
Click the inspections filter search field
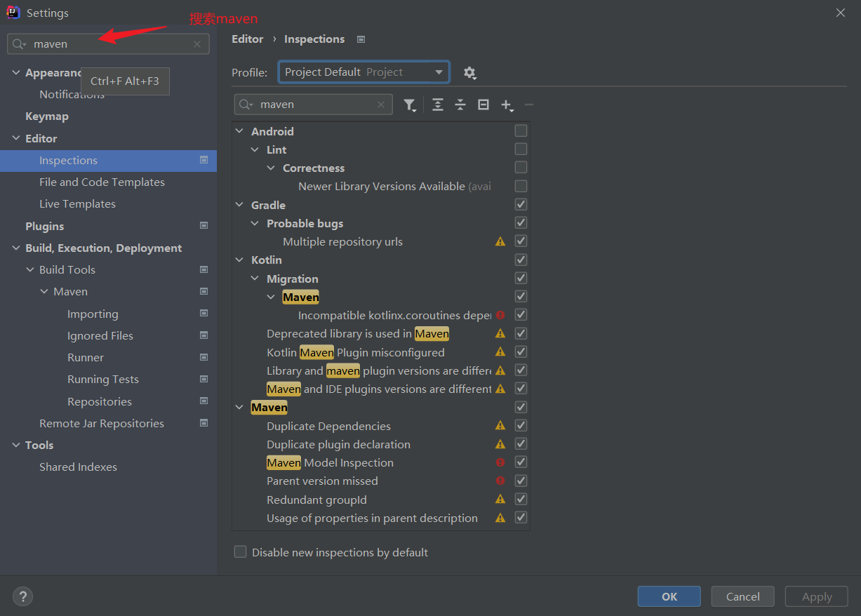click(x=316, y=105)
